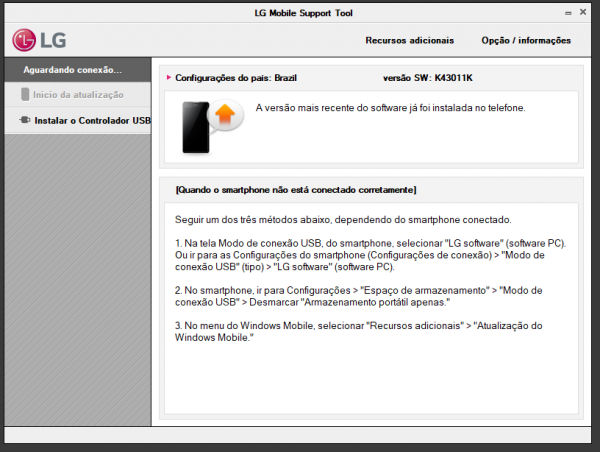Click the LG Mobile Support Tool title text
Screen dimensions: 600x452
pos(303,13)
